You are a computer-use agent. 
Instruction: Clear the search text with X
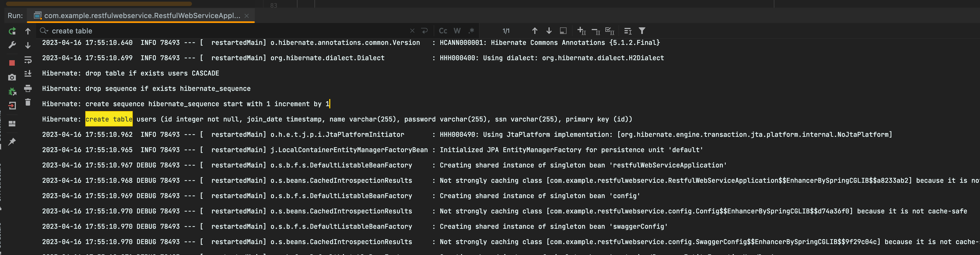[x=412, y=31]
